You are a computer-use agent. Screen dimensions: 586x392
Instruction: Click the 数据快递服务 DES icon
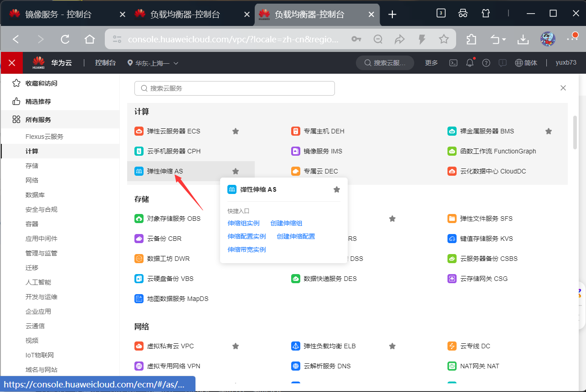coord(296,279)
